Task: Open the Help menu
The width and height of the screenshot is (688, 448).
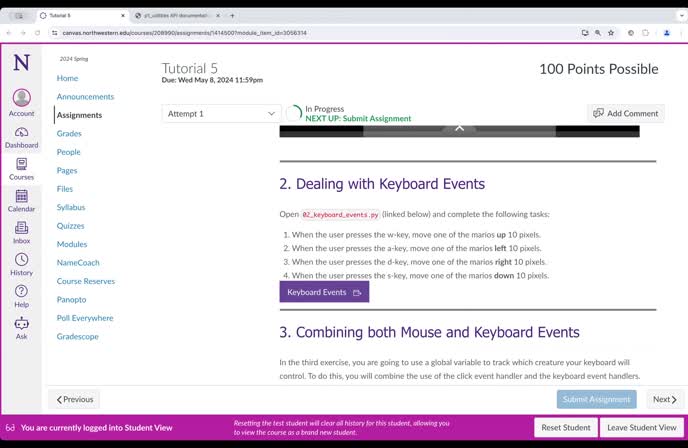Action: coord(21,297)
